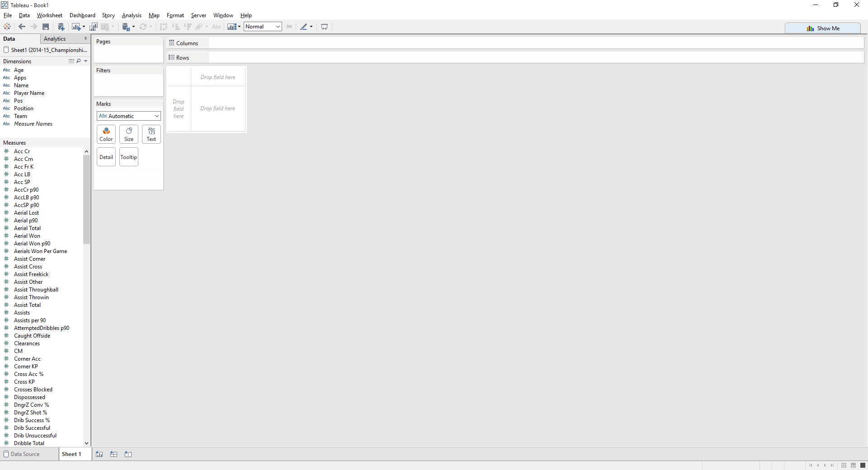Click the Sort Descending toolbar icon
Image resolution: width=868 pixels, height=470 pixels.
pyautogui.click(x=188, y=27)
